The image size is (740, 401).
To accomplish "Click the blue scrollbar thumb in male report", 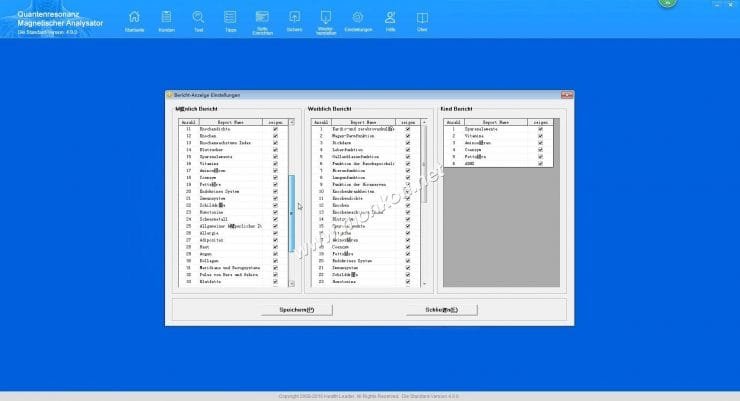I will pyautogui.click(x=292, y=213).
